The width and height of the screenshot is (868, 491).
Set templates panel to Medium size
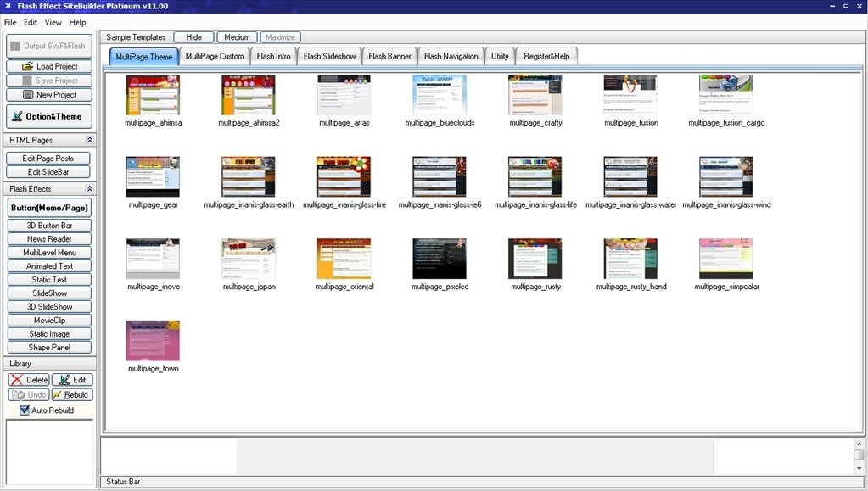pos(237,37)
